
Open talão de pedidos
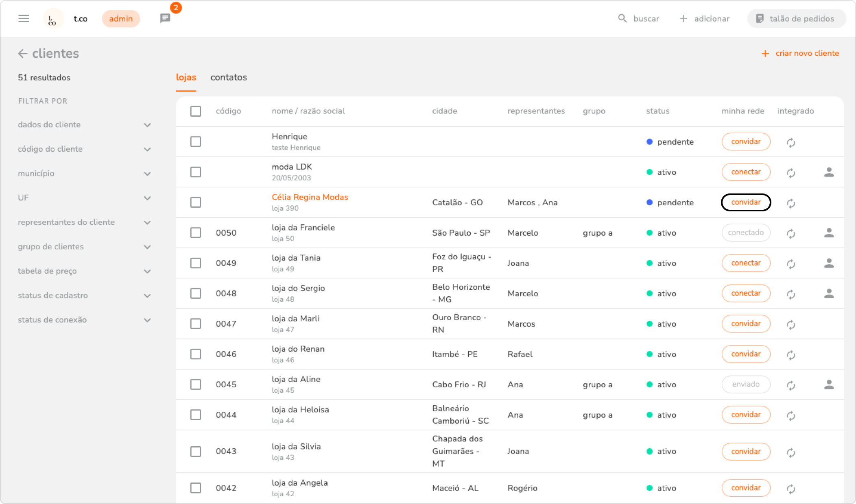(x=796, y=19)
